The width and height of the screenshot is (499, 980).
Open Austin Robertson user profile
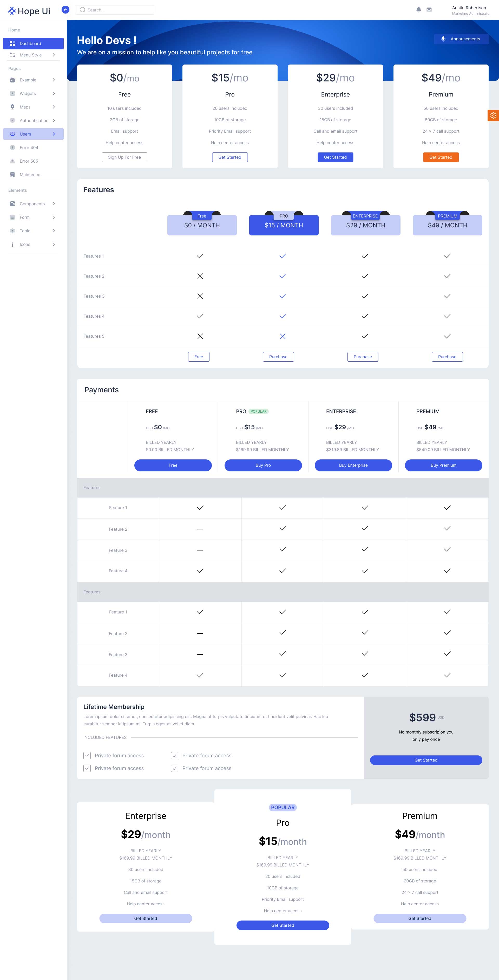tap(471, 10)
